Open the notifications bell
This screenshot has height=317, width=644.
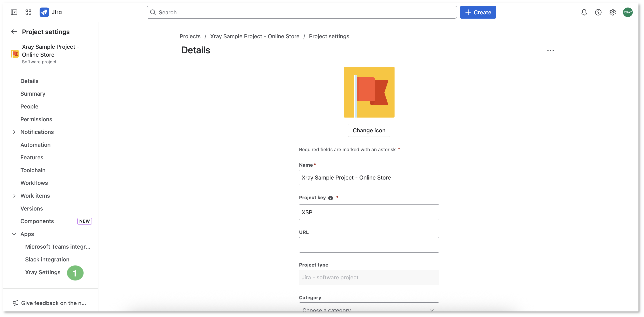pyautogui.click(x=584, y=12)
